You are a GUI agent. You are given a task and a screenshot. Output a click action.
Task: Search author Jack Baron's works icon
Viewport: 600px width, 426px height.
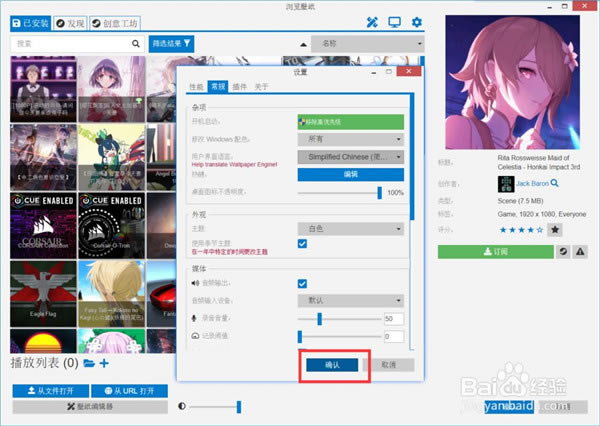click(x=554, y=183)
